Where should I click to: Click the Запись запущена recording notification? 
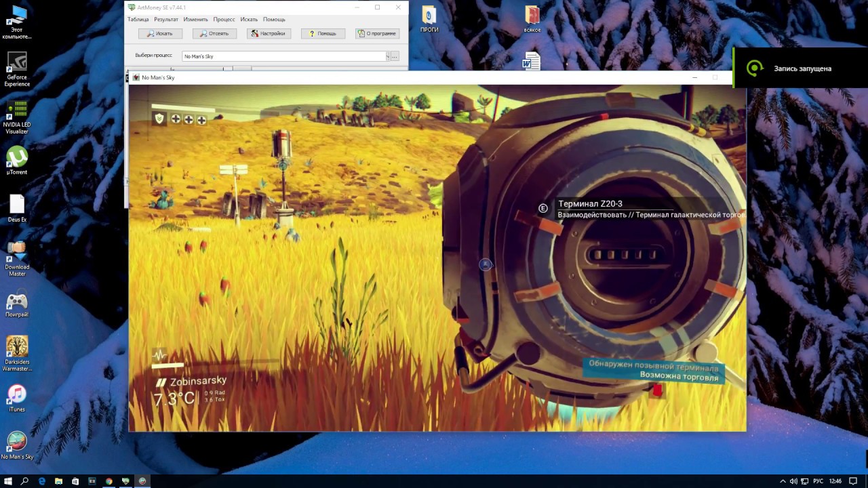click(x=800, y=68)
